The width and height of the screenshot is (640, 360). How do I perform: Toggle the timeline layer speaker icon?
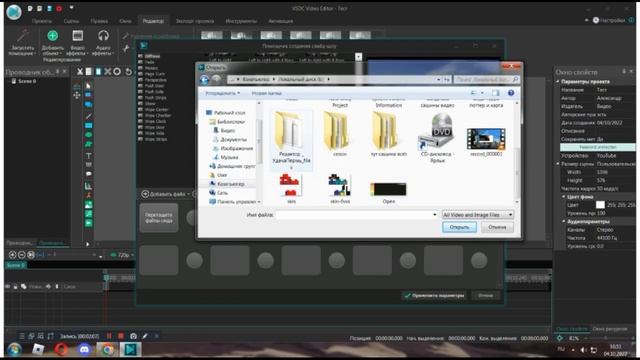point(48,287)
